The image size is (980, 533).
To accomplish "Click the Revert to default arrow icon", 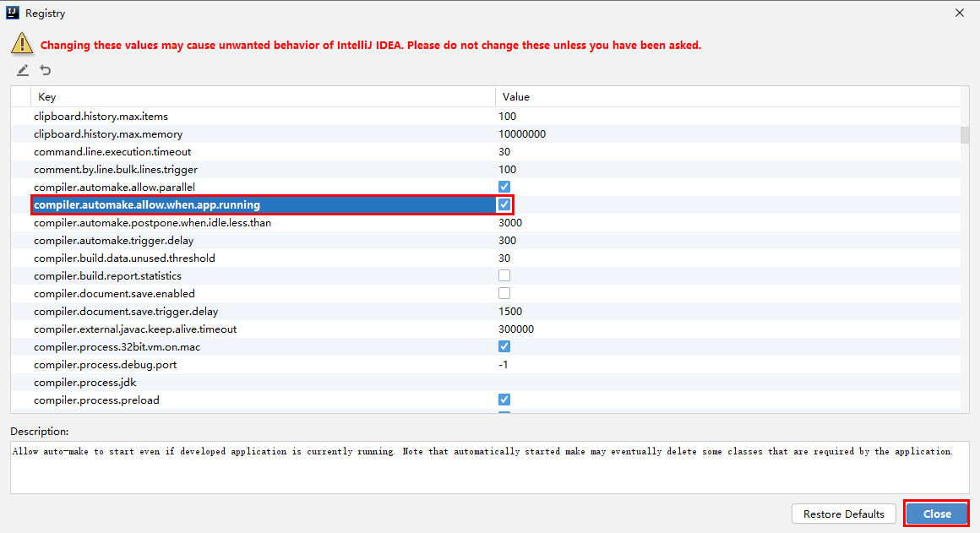I will (x=46, y=70).
